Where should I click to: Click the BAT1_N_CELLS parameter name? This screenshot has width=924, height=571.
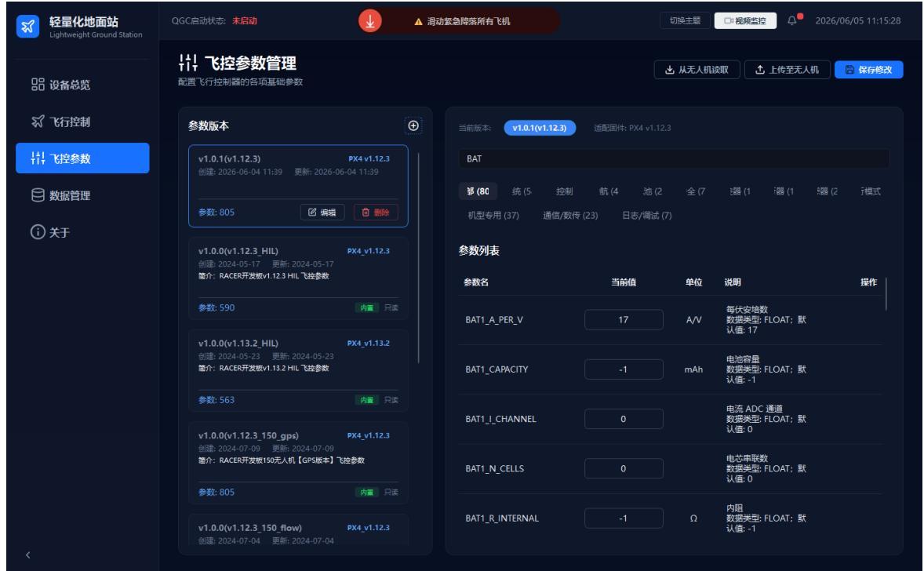point(494,468)
